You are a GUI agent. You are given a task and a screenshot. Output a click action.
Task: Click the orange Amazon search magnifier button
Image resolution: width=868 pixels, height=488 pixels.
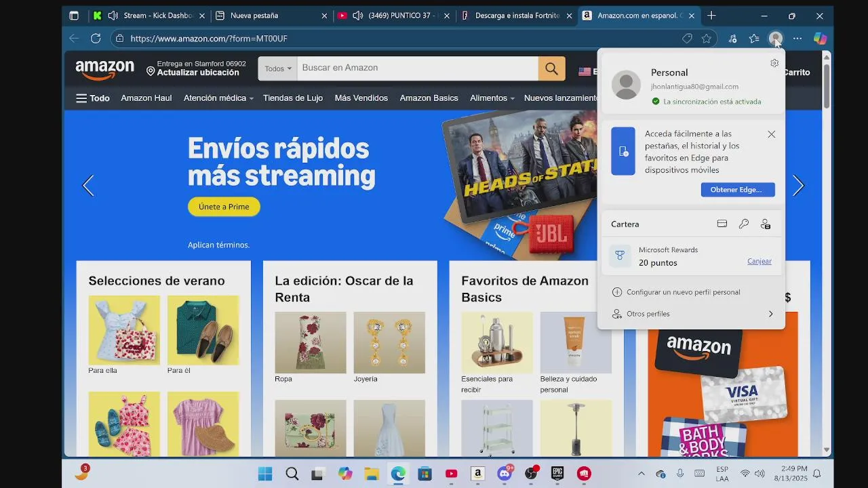click(551, 68)
